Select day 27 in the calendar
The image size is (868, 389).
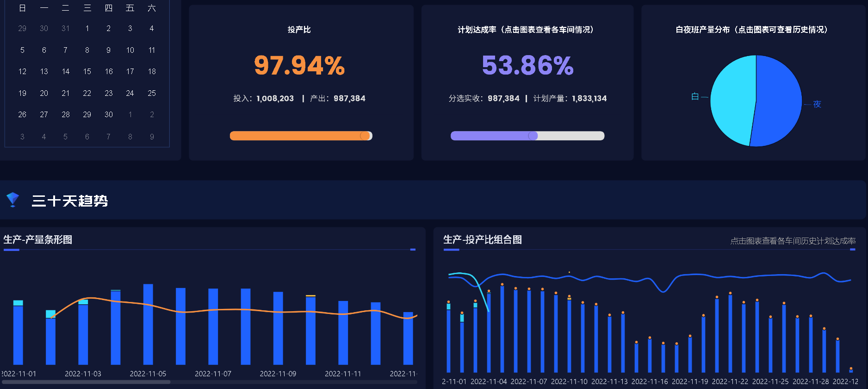tap(44, 114)
